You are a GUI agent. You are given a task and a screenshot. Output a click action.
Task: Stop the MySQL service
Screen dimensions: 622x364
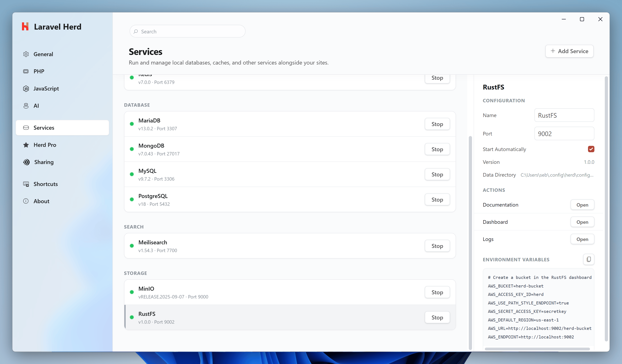[437, 174]
